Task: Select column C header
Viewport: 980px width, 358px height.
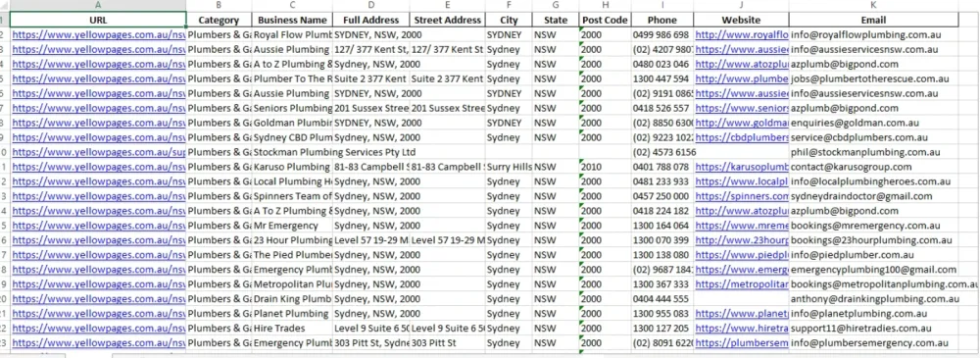Action: tap(292, 5)
